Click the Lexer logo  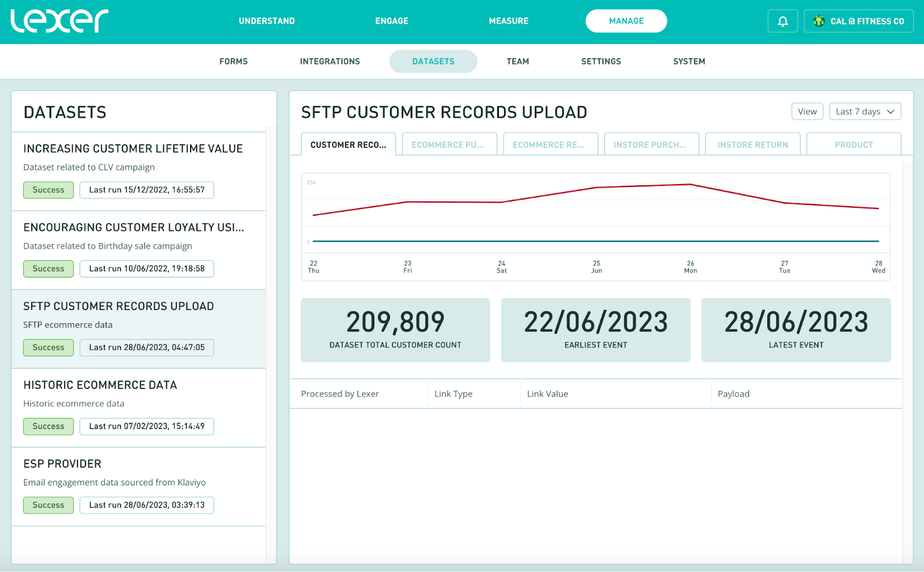[x=59, y=21]
